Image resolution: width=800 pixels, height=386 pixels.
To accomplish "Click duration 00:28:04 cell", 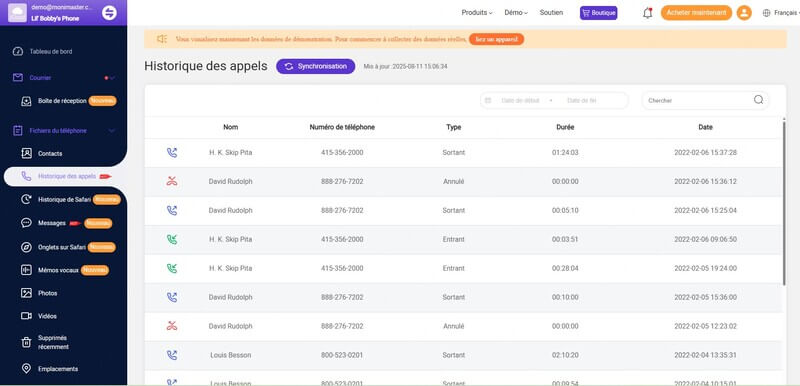I will [565, 268].
